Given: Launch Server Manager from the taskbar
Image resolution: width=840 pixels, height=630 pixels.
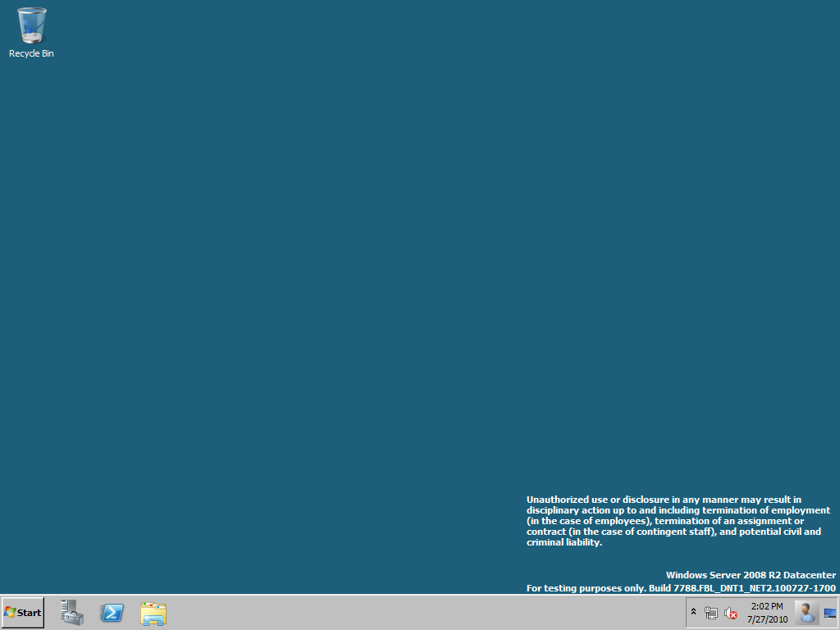Looking at the screenshot, I should click(x=72, y=612).
